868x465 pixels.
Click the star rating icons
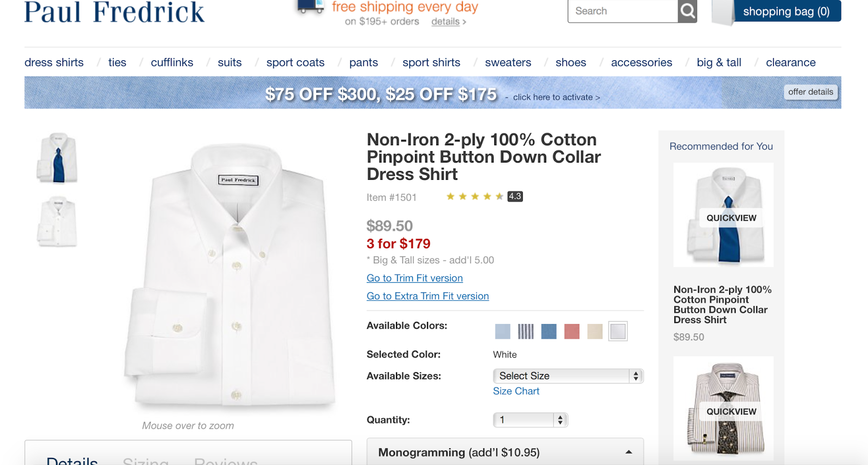tap(475, 196)
